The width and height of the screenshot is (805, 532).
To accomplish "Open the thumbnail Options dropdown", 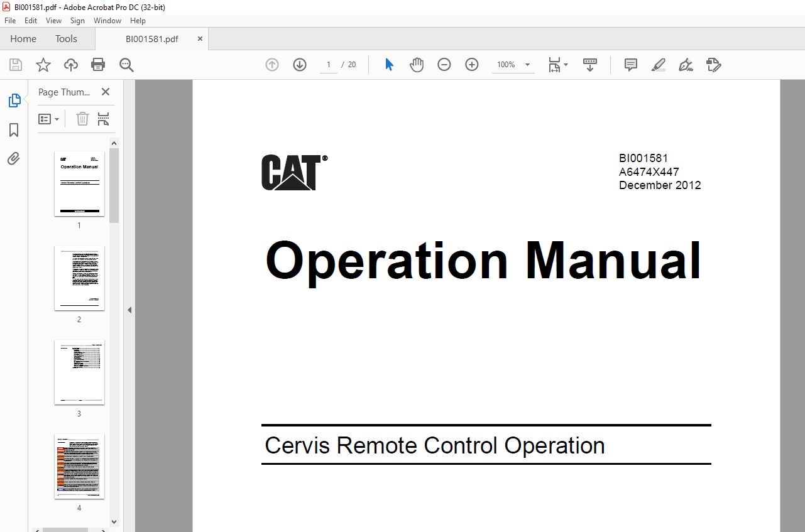I will click(49, 119).
